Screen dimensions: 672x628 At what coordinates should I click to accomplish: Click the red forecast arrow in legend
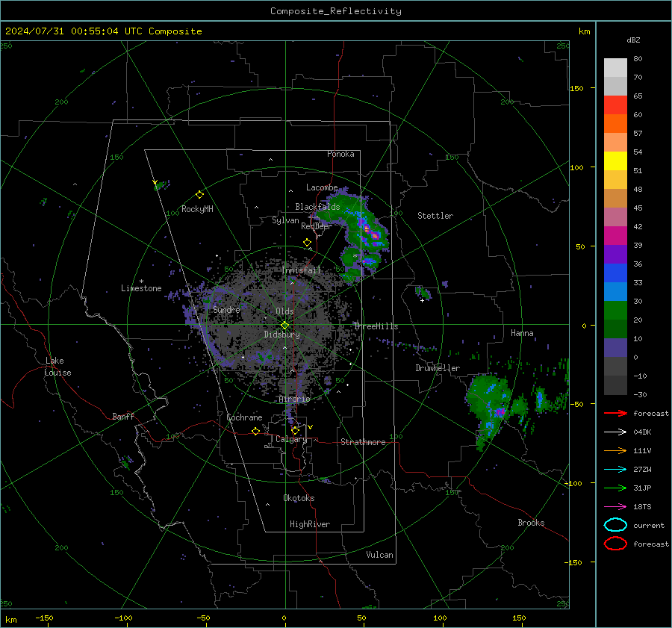point(615,413)
